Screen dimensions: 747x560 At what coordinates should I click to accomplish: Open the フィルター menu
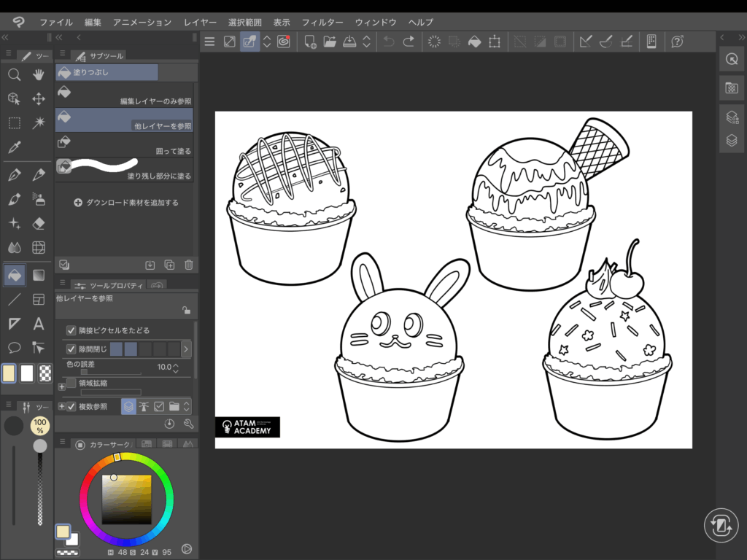322,22
